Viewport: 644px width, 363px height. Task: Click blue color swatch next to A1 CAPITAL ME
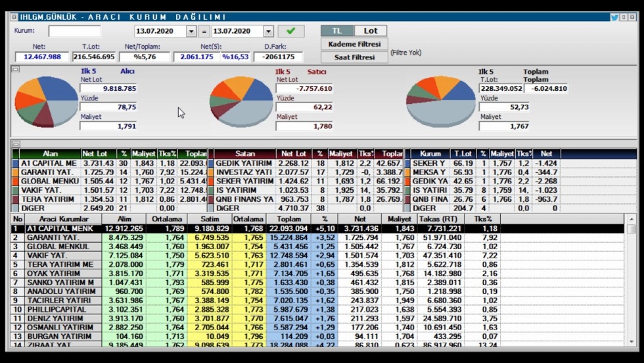pyautogui.click(x=15, y=163)
